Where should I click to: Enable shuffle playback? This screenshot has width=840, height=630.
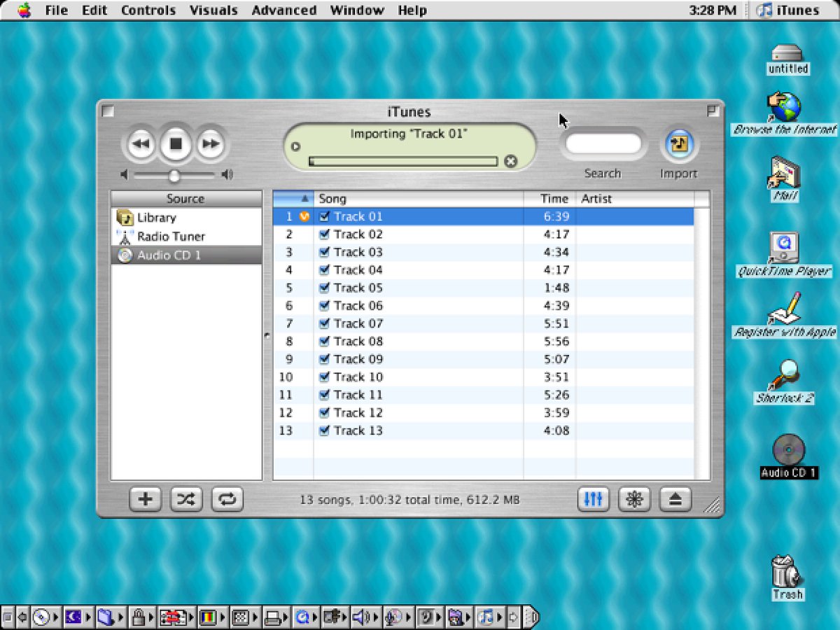[x=185, y=499]
